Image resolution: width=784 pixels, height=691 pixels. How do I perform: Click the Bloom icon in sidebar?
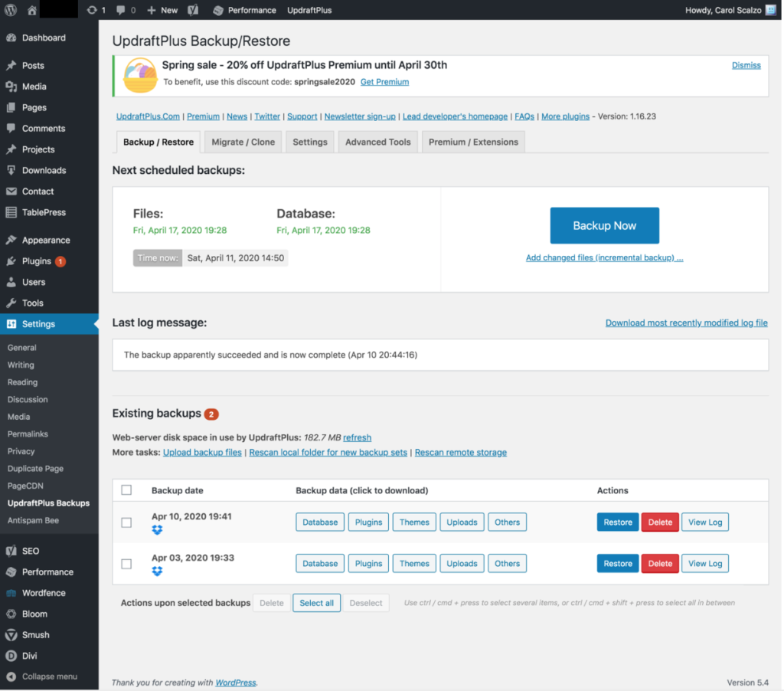click(x=11, y=614)
